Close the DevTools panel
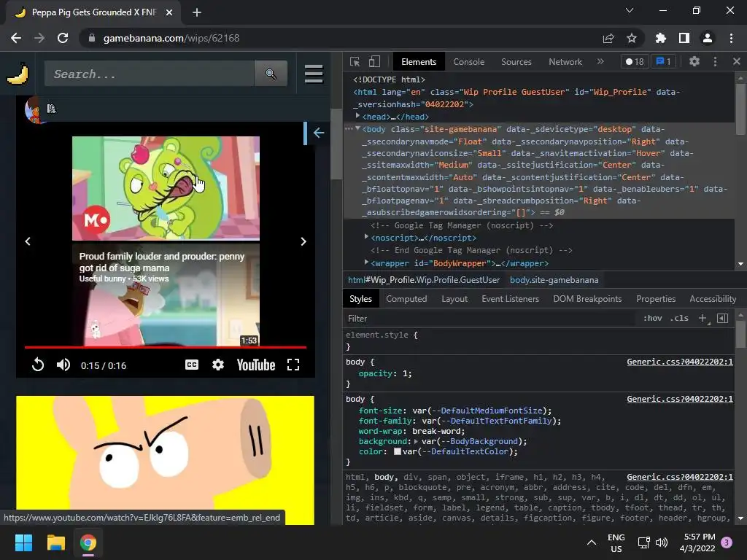Screen dimensions: 747x560 pos(737,61)
